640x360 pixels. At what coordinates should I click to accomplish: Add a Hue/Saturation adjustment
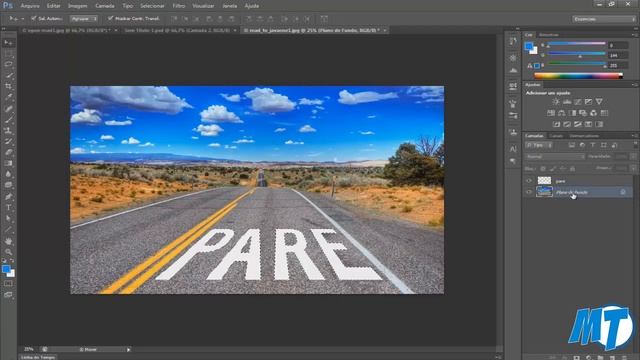pyautogui.click(x=551, y=113)
